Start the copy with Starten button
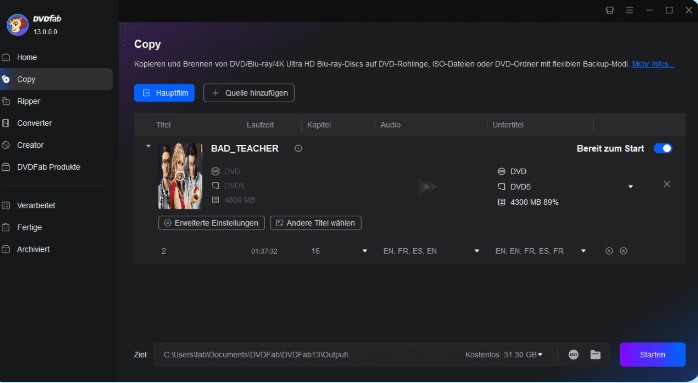The image size is (698, 383). click(653, 355)
